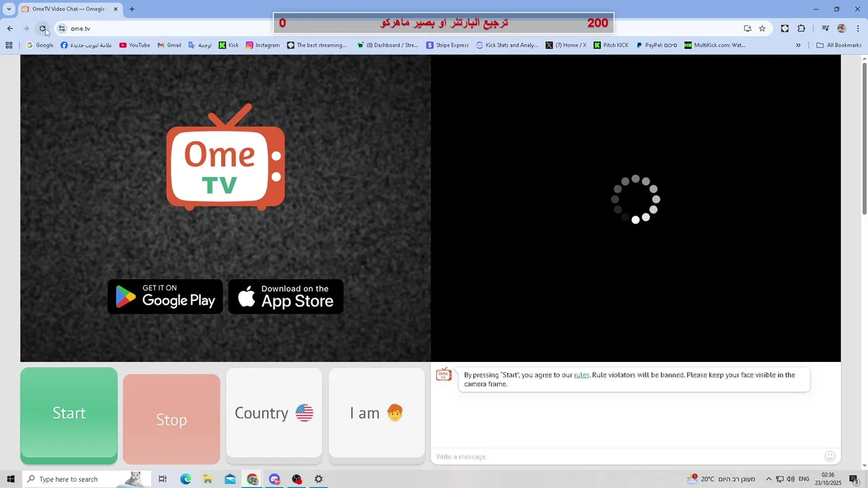Open File Explorer from the taskbar
This screenshot has width=868, height=488.
(x=208, y=479)
